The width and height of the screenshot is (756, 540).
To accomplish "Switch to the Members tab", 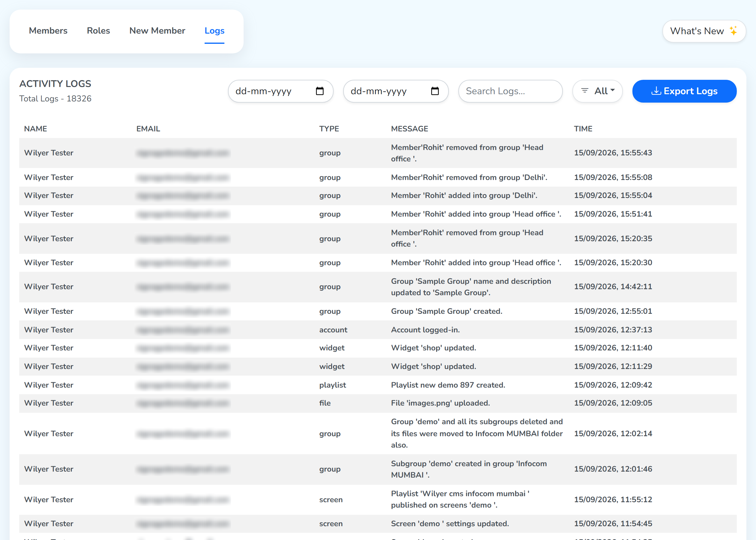I will pyautogui.click(x=48, y=31).
